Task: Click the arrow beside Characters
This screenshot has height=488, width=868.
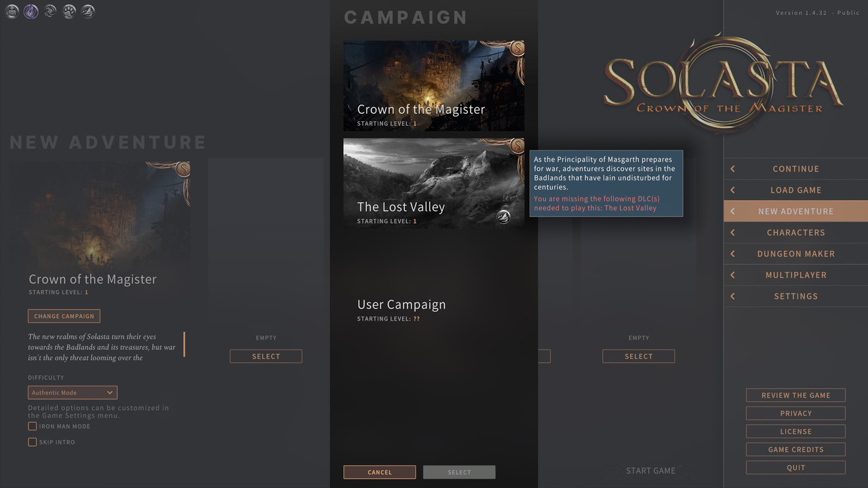Action: 732,232
